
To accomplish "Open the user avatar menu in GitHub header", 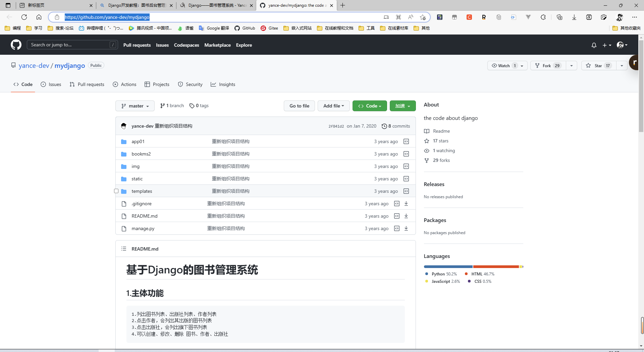I will [x=622, y=45].
